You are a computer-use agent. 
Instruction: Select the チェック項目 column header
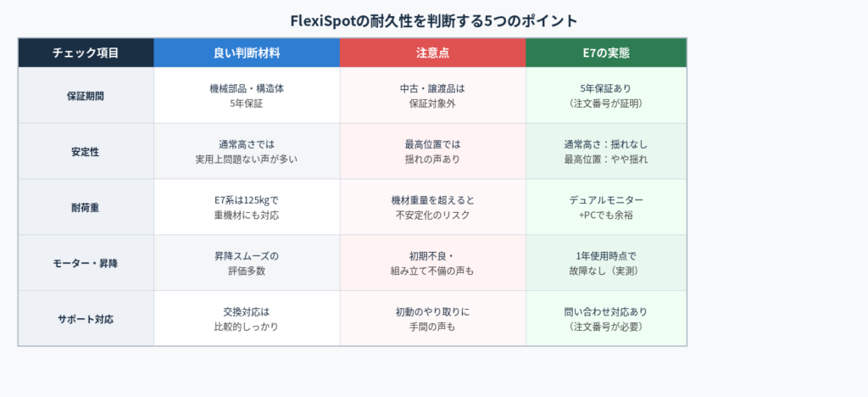coord(86,53)
